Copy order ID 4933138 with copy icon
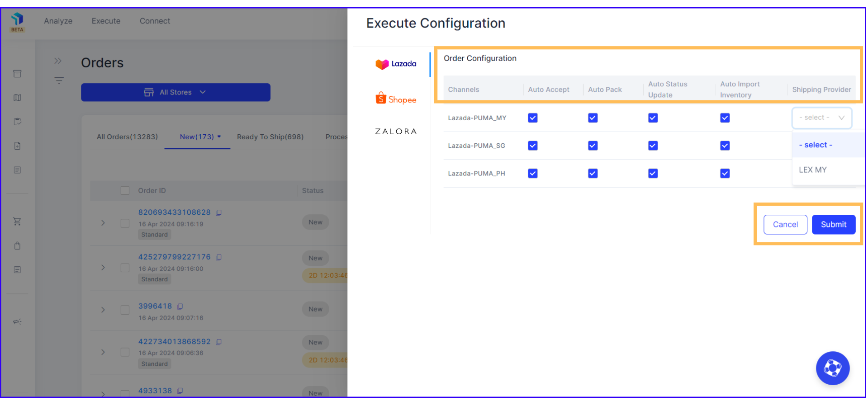 click(180, 391)
